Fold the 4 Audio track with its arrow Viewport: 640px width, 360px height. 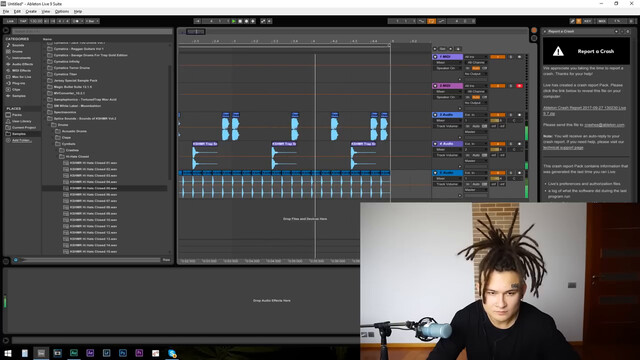coord(435,144)
